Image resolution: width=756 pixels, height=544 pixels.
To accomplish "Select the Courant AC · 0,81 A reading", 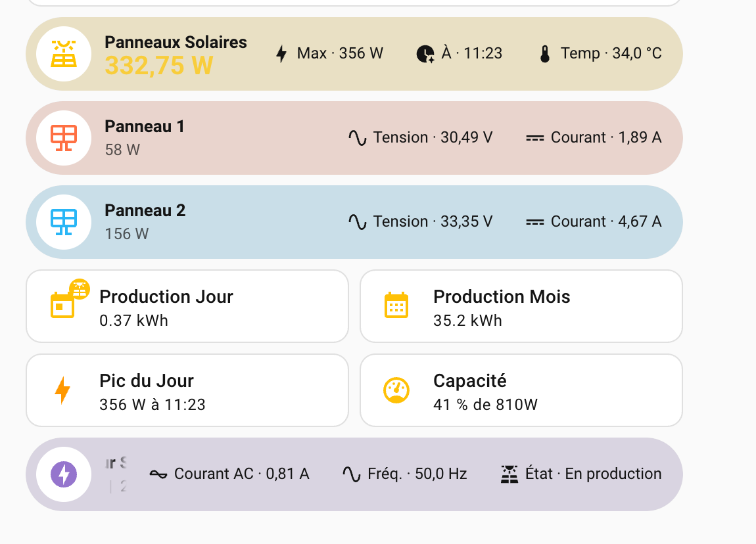I will tap(241, 474).
